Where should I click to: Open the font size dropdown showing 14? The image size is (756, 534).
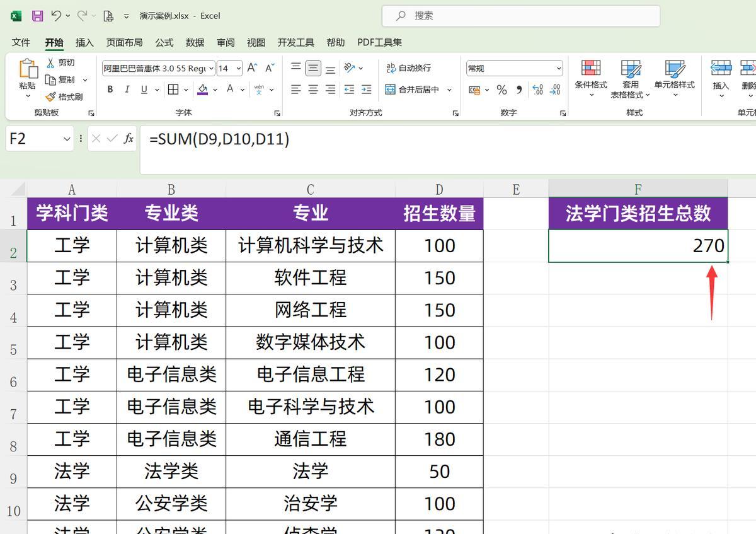[238, 68]
